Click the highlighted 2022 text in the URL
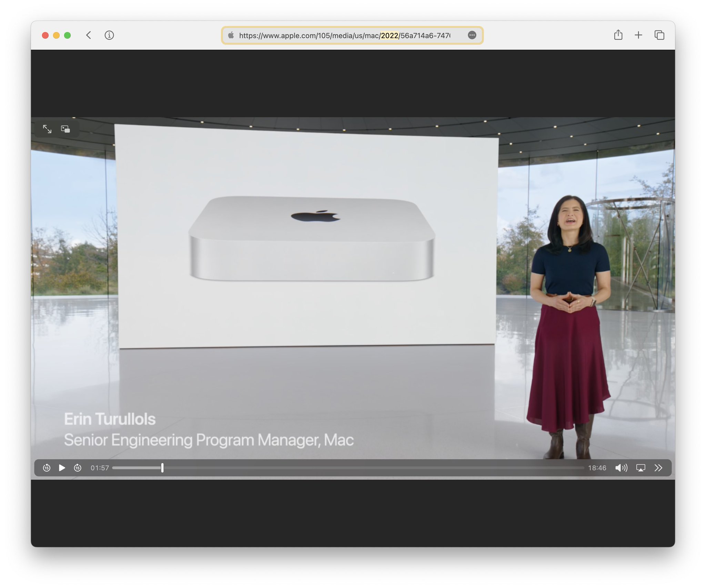Screen dimensions: 706x588 click(x=389, y=35)
